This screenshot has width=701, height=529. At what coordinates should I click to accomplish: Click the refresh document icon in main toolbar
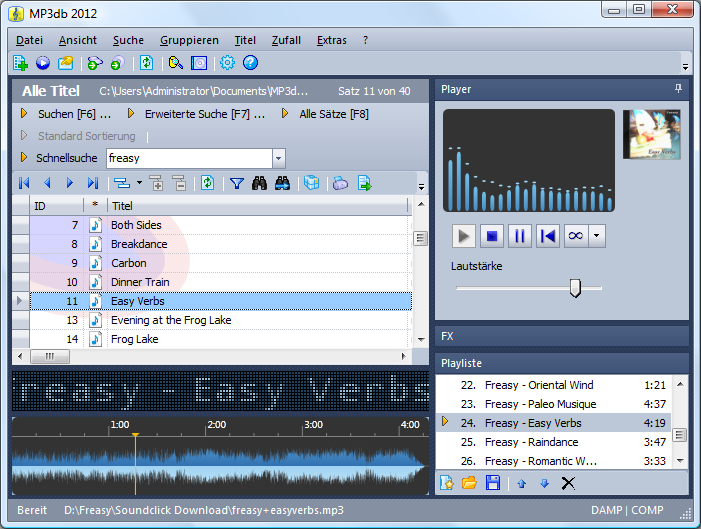(147, 63)
